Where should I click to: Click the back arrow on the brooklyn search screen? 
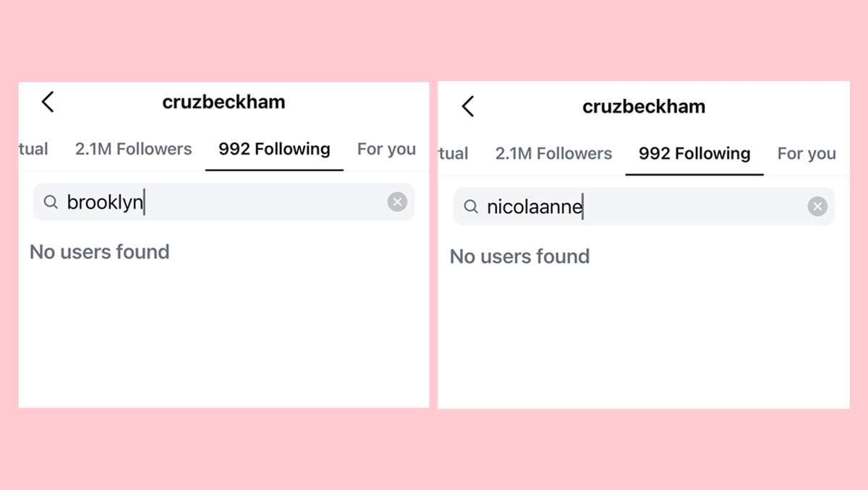[x=48, y=102]
